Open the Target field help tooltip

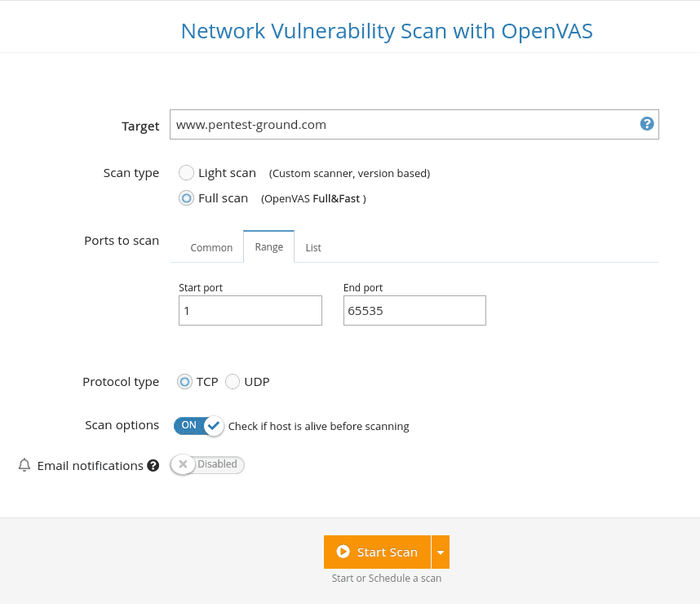(647, 123)
